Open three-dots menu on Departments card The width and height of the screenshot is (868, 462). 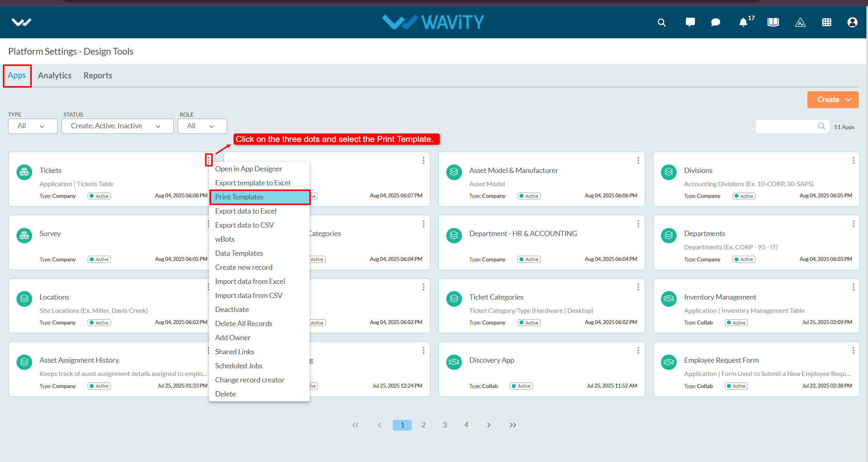pyautogui.click(x=853, y=224)
